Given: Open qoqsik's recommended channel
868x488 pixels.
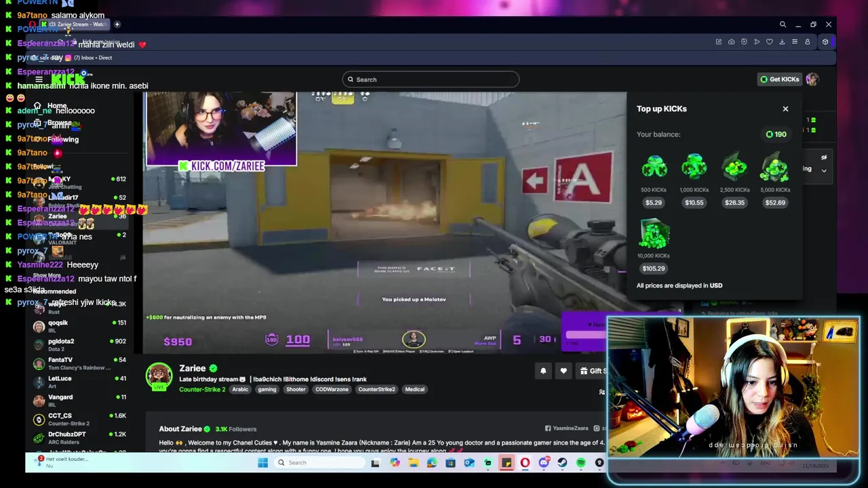Looking at the screenshot, I should tap(80, 326).
